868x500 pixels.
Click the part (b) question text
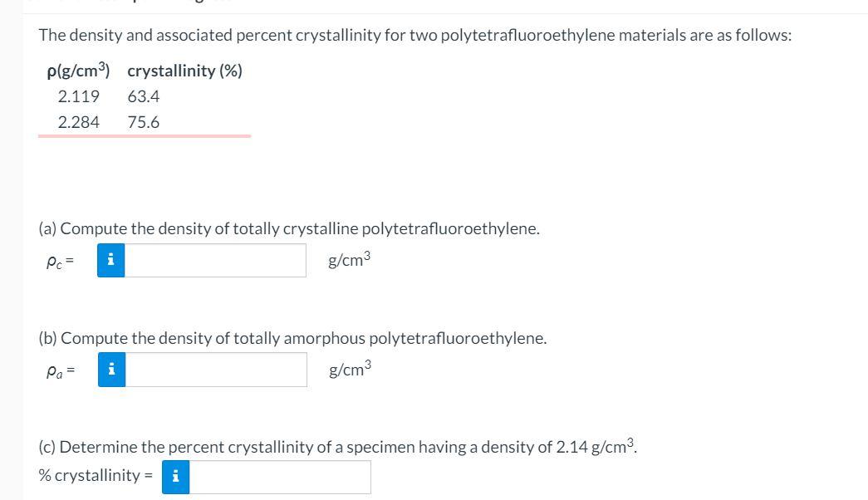pos(293,338)
